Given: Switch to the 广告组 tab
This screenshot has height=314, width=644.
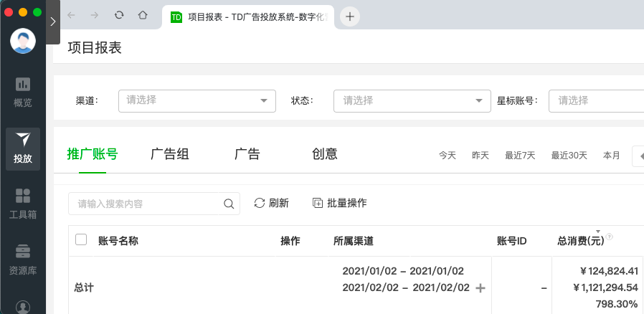Looking at the screenshot, I should coord(170,154).
